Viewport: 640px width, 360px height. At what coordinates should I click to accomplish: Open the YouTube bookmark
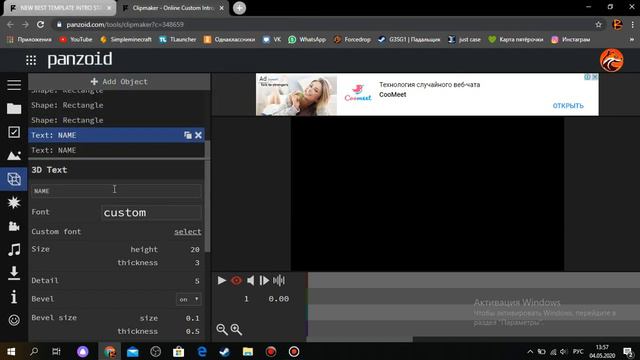(76, 40)
